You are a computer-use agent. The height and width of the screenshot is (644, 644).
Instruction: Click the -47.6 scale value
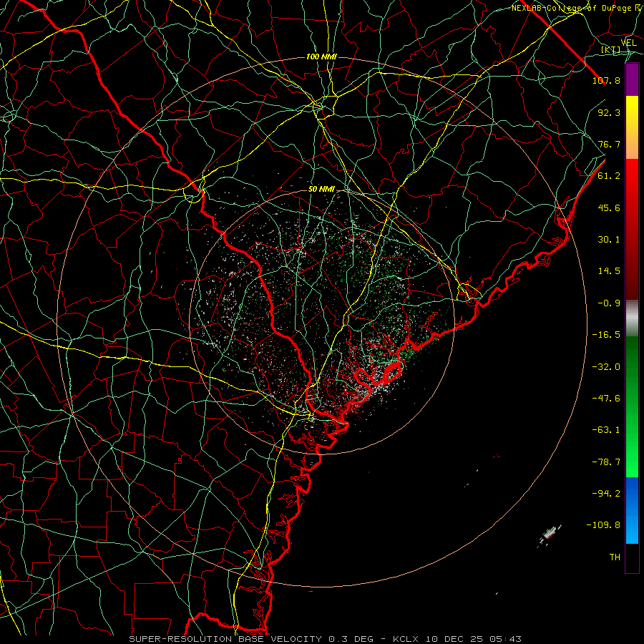(606, 399)
